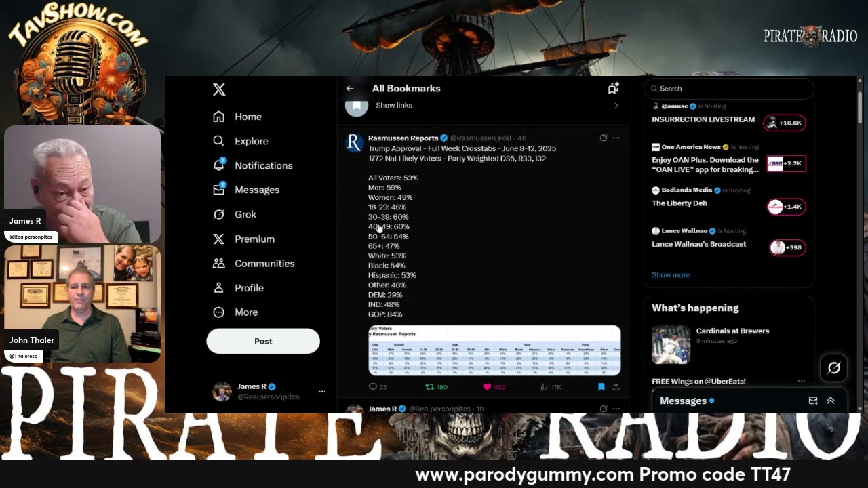Expand the Messages drawer
The image size is (868, 488).
point(831,401)
